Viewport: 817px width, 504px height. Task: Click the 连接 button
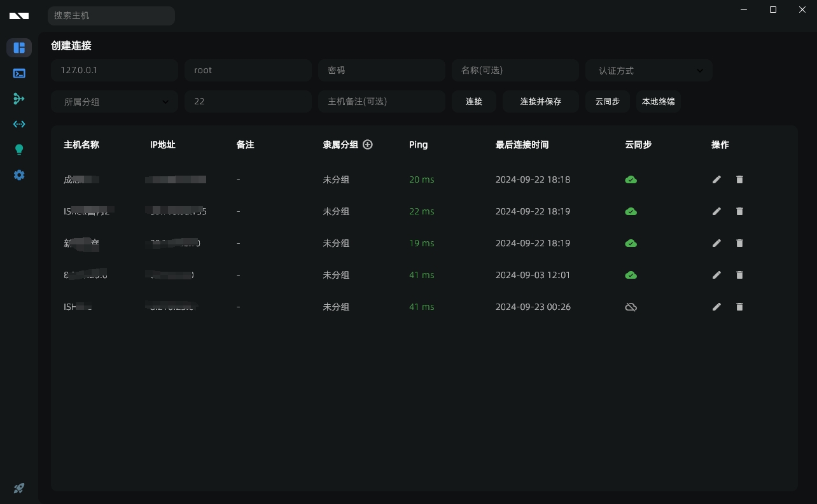474,102
